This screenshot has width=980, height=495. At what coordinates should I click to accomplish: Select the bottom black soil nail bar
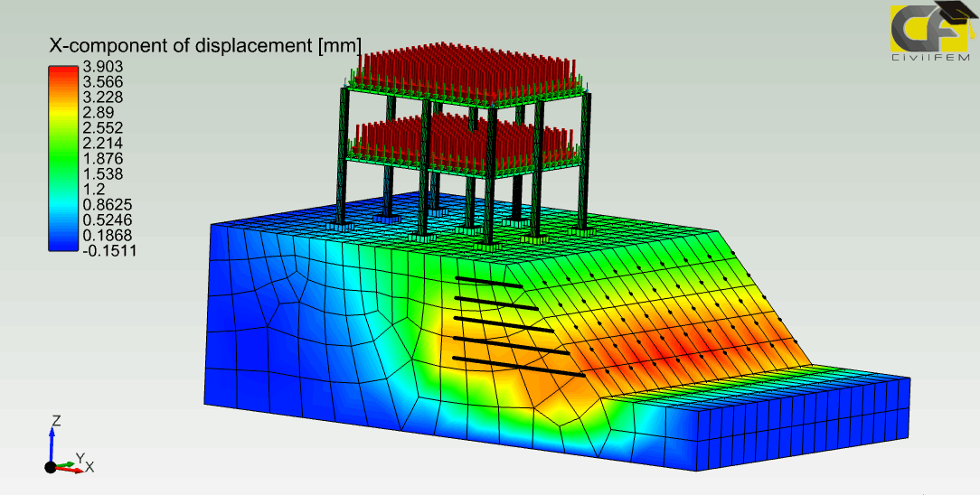[517, 366]
